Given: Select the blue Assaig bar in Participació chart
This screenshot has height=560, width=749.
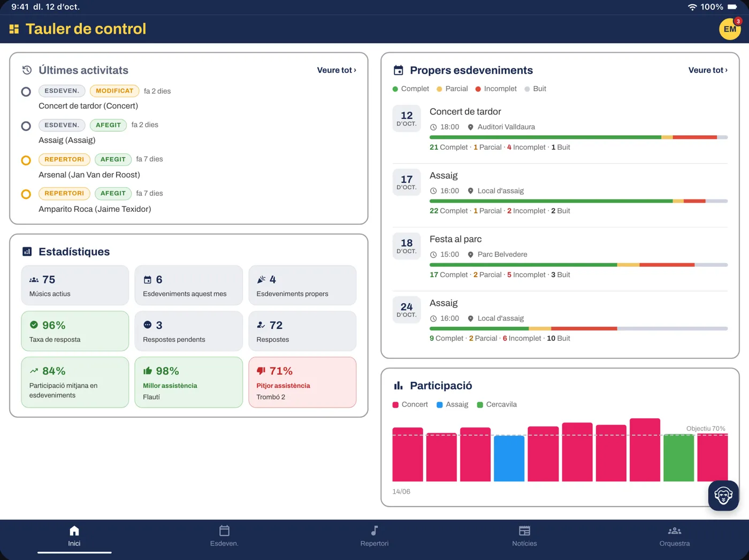Looking at the screenshot, I should [509, 458].
